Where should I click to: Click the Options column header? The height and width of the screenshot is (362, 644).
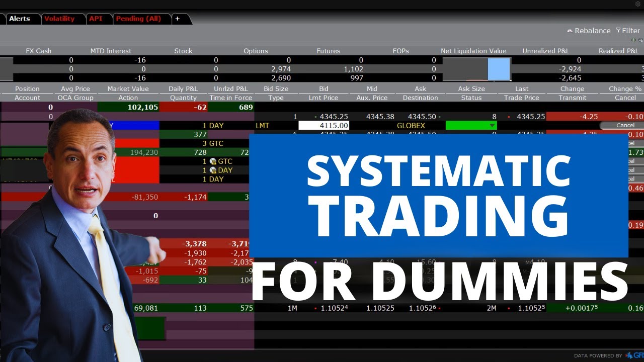click(256, 51)
